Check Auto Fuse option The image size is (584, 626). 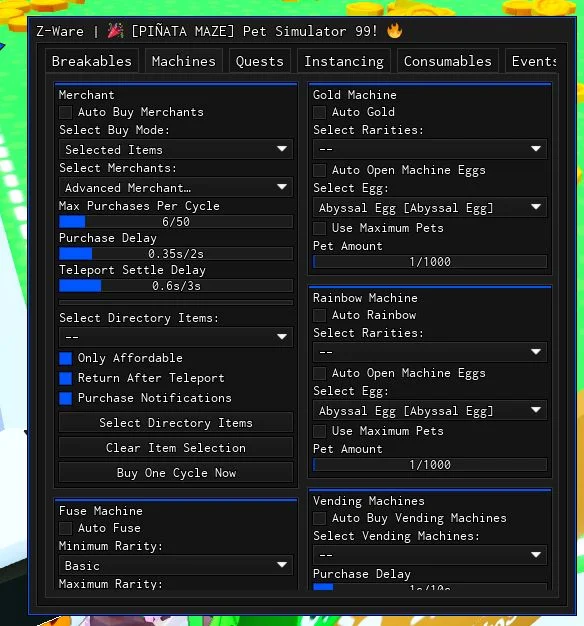(x=65, y=528)
